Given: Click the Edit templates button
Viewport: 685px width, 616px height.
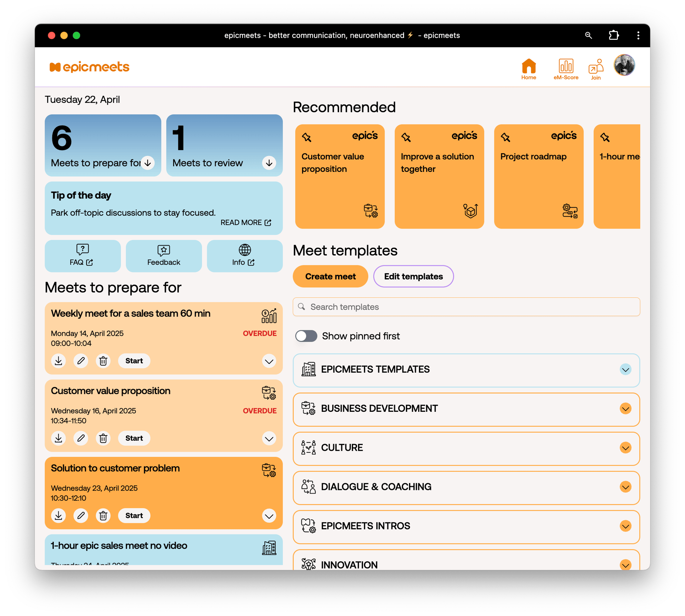Looking at the screenshot, I should [413, 276].
